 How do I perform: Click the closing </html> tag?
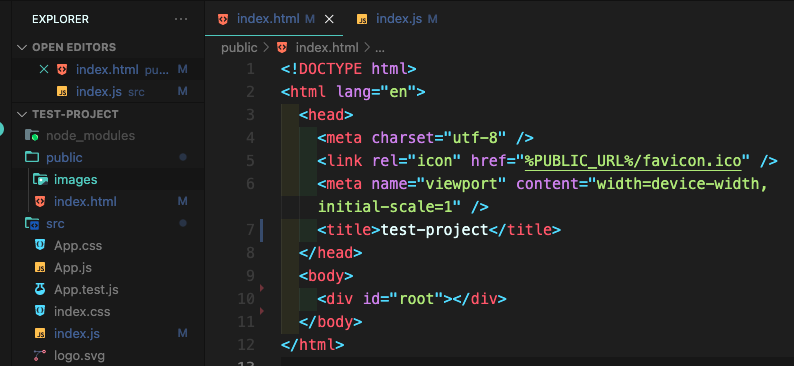click(312, 345)
